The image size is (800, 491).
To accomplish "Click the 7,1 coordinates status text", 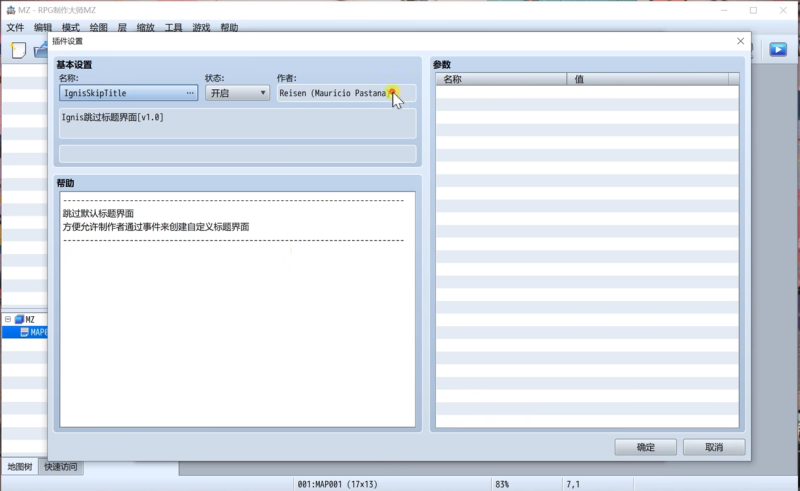I will tap(573, 484).
